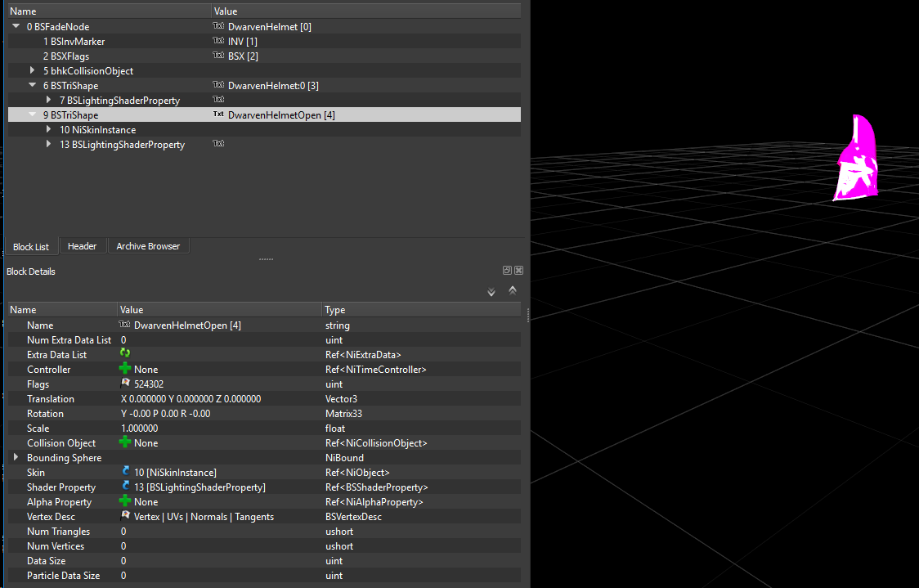919x588 pixels.
Task: Click Txt icon beside DwarvenHelmetOpen [4] in block list
Action: click(x=218, y=114)
